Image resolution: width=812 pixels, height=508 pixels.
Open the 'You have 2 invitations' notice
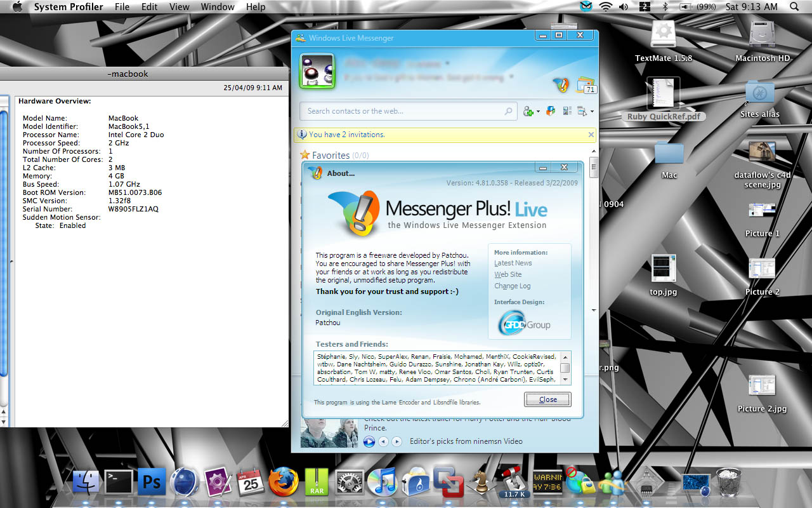tap(346, 135)
